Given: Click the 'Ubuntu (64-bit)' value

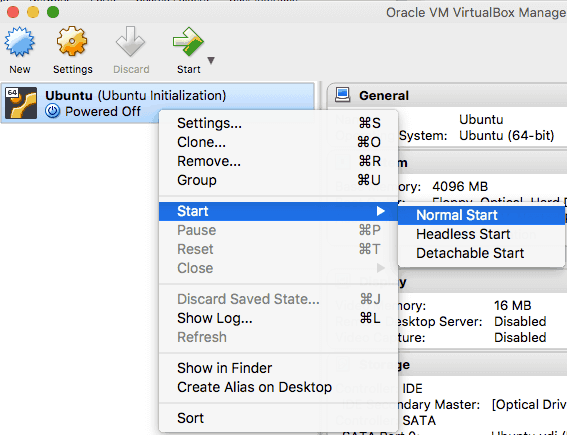Looking at the screenshot, I should point(507,136).
